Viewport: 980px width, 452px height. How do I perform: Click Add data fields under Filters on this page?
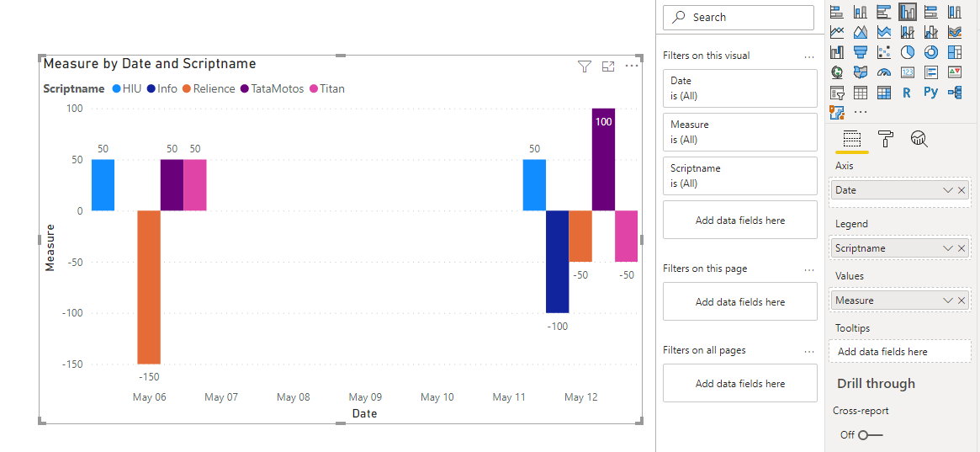point(740,302)
